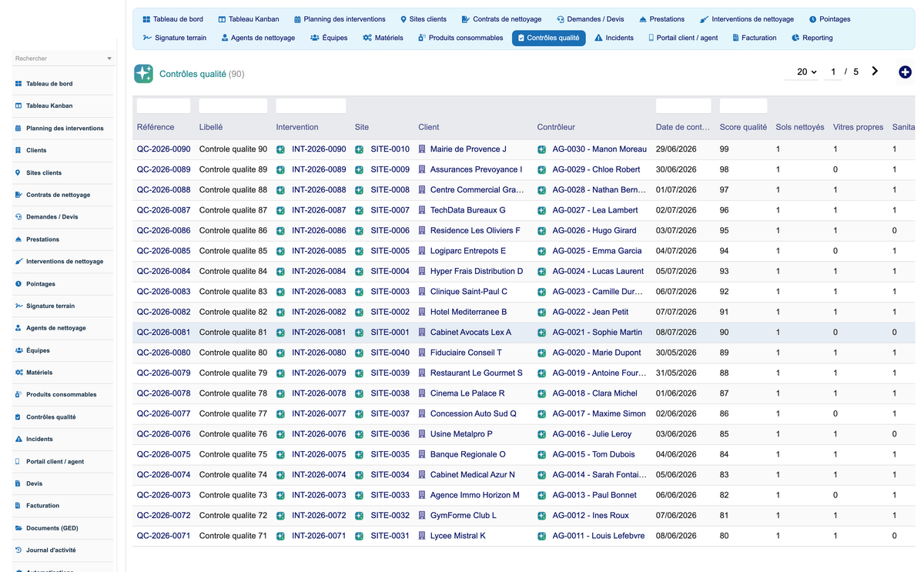Click the Intervention column filter field
924x572 pixels.
click(x=311, y=105)
